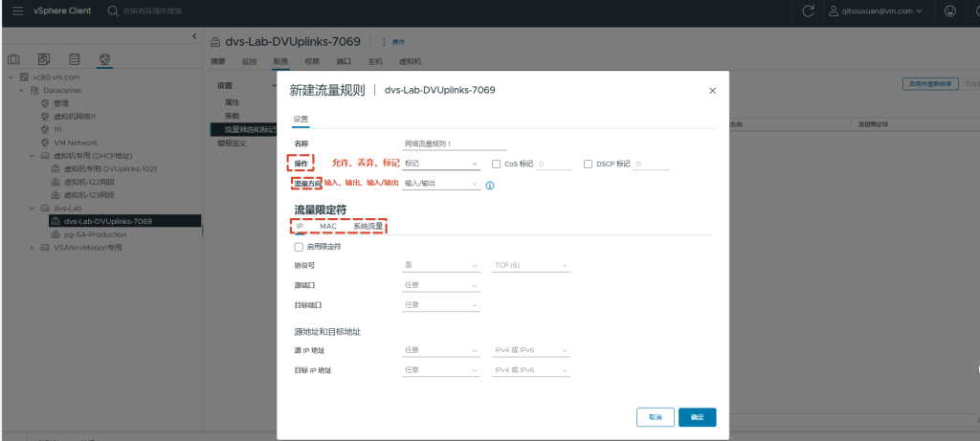Click the 确定 button

697,417
